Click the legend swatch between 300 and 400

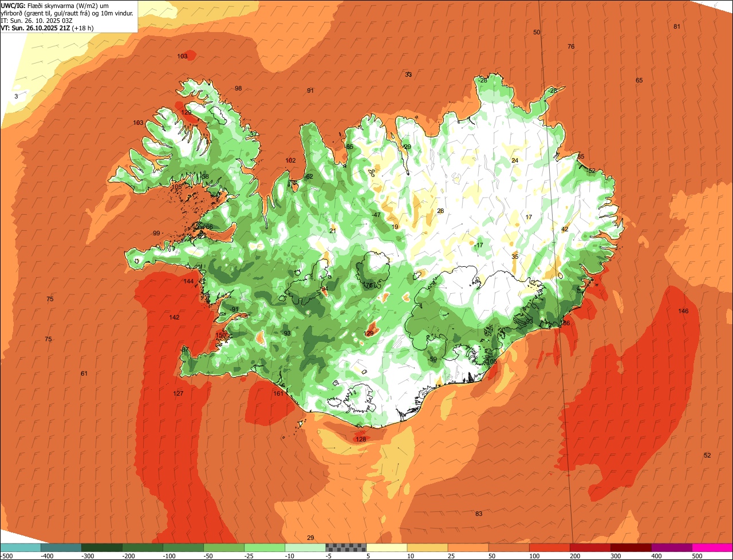pos(630,547)
